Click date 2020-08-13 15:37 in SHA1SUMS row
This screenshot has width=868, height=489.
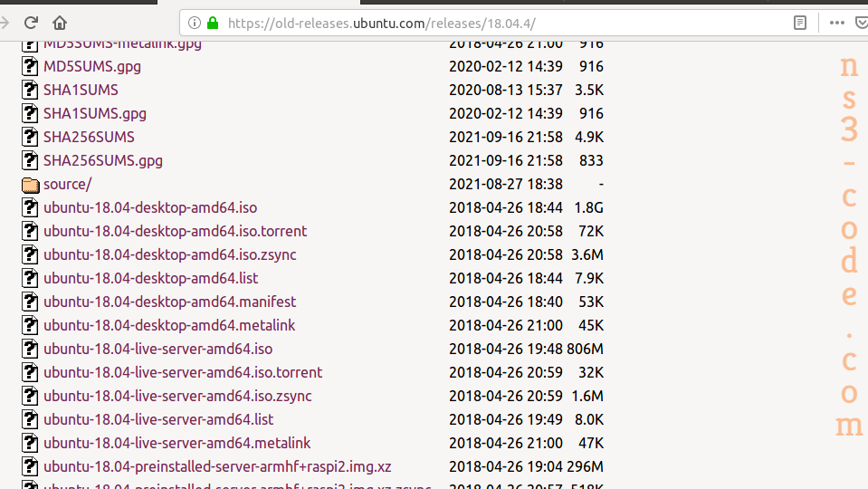505,90
